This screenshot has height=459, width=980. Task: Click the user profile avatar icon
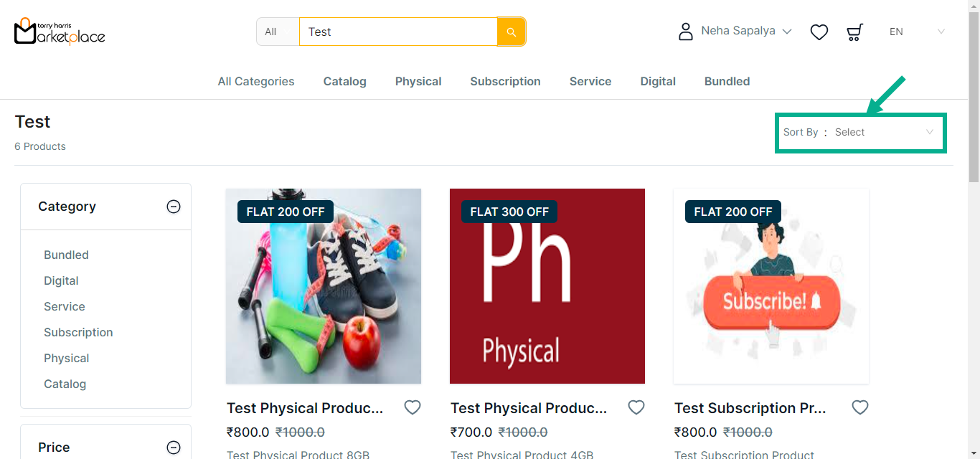[686, 32]
